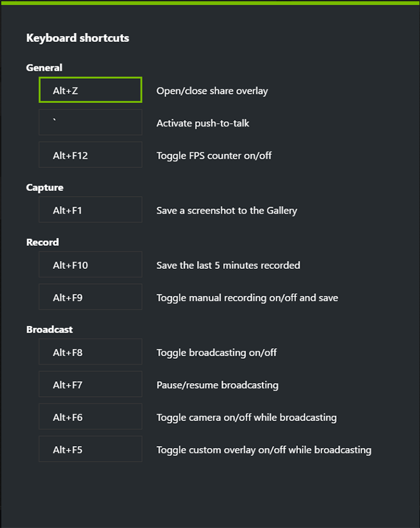Select the Alt+F7 pause broadcast shortcut box

90,384
